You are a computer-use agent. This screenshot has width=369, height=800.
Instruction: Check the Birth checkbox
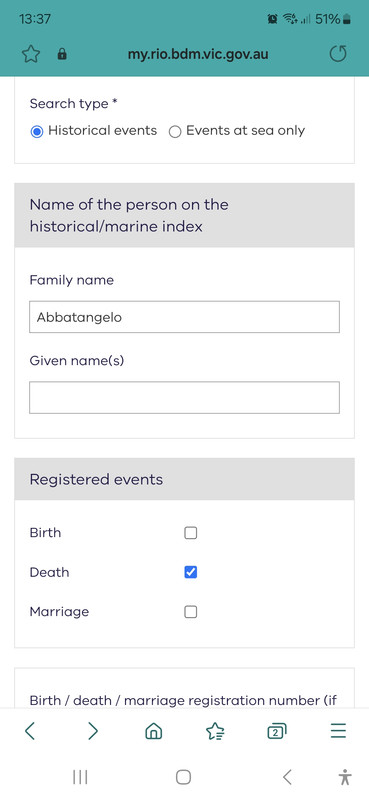tap(190, 533)
